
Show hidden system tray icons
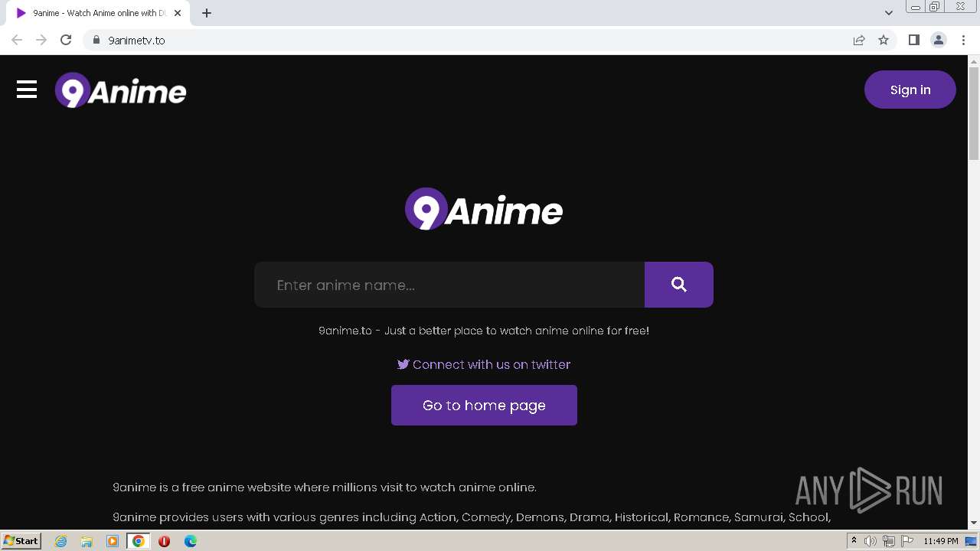(854, 541)
